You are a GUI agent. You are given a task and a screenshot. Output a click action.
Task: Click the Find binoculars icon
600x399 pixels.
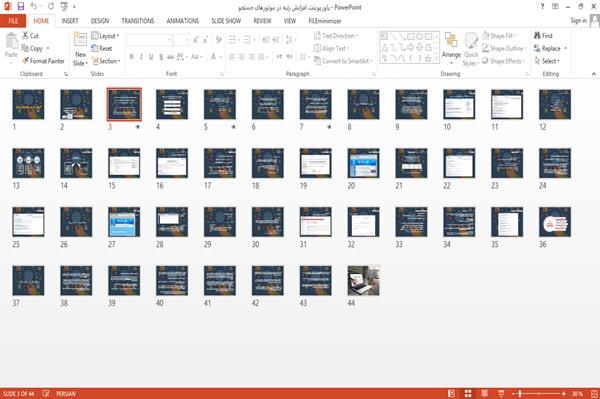(x=537, y=36)
